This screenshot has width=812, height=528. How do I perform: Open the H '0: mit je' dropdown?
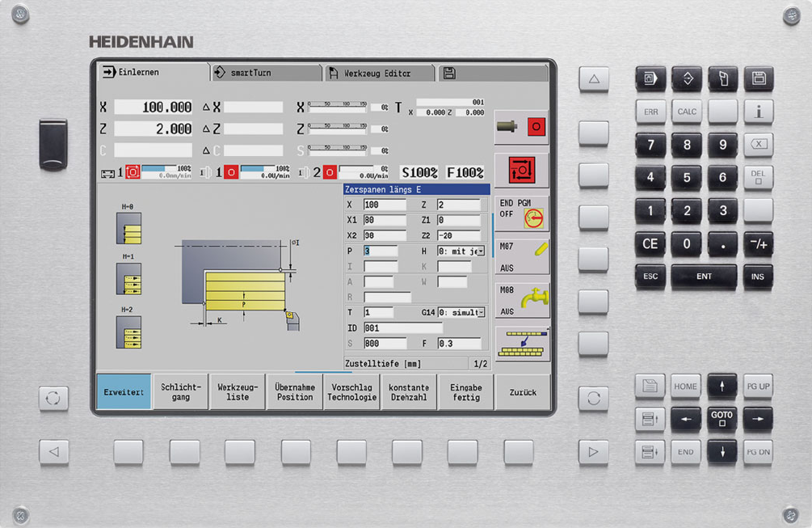click(461, 251)
